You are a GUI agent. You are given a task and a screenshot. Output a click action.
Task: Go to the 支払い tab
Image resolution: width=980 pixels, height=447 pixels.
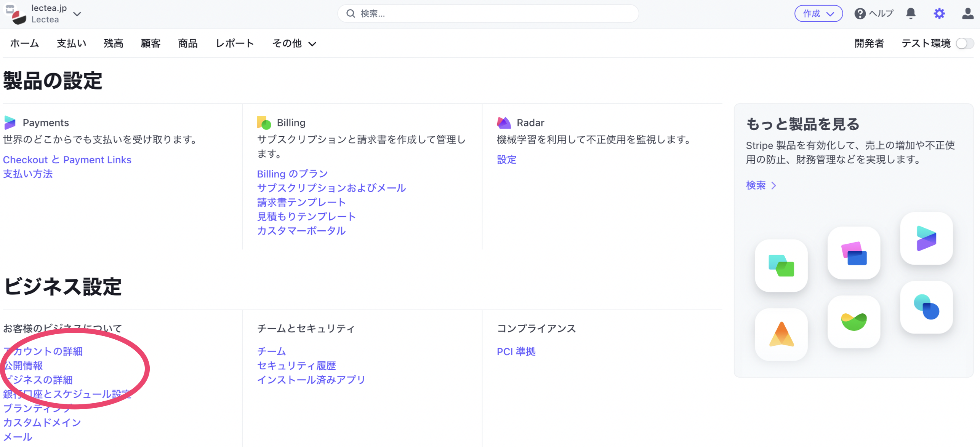[x=71, y=43]
